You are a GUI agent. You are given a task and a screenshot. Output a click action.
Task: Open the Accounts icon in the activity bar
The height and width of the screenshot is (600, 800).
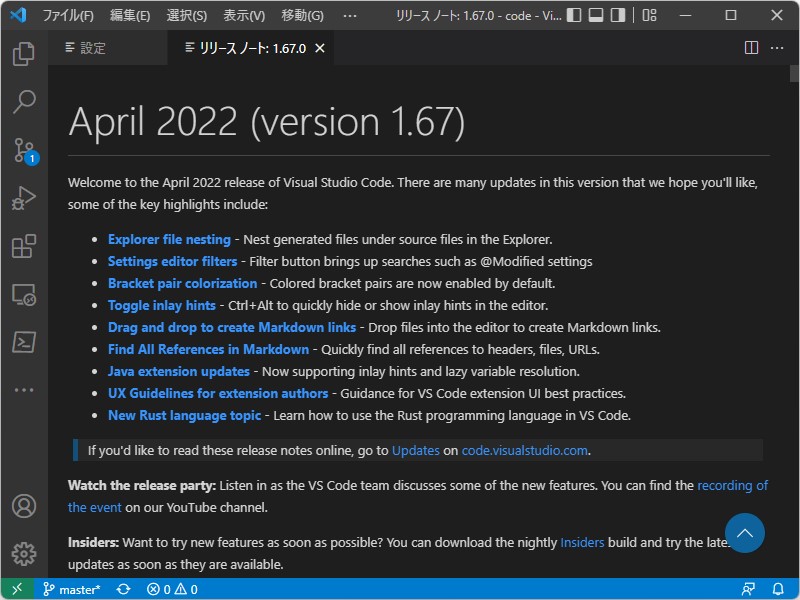coord(22,506)
